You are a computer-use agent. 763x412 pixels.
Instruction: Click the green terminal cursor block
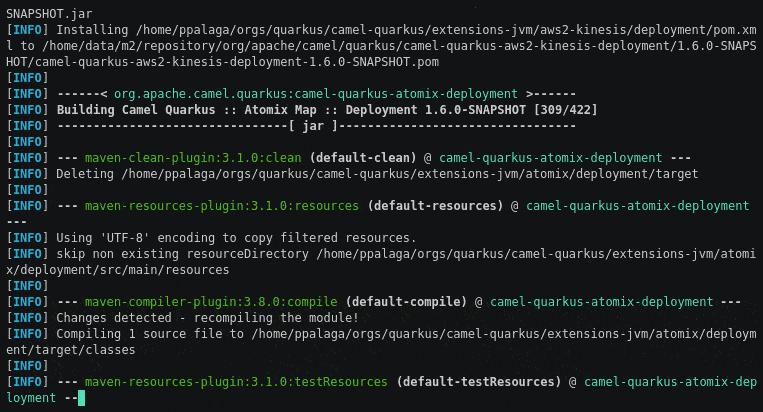[82, 398]
